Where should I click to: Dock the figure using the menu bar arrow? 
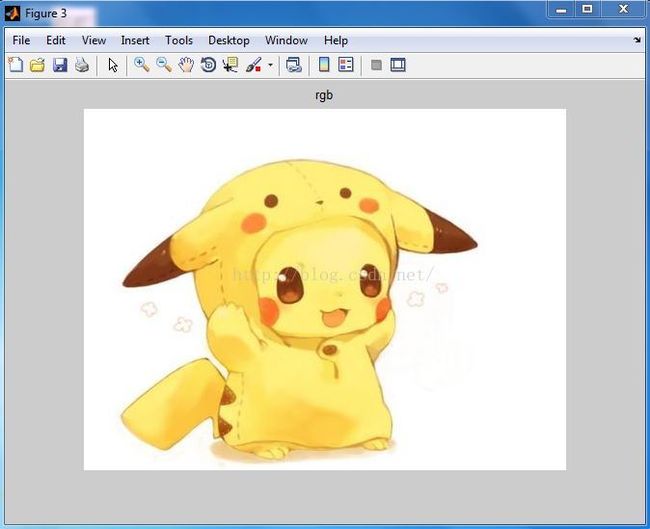(637, 40)
